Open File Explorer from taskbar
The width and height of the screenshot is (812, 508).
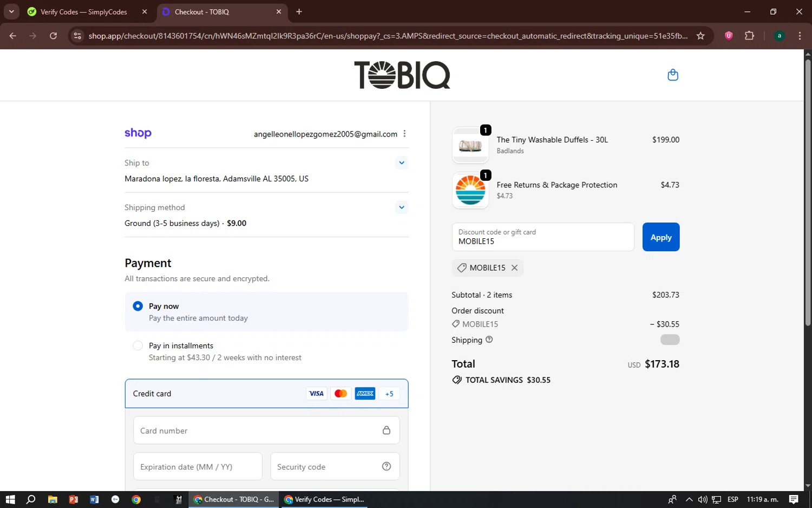pos(53,499)
